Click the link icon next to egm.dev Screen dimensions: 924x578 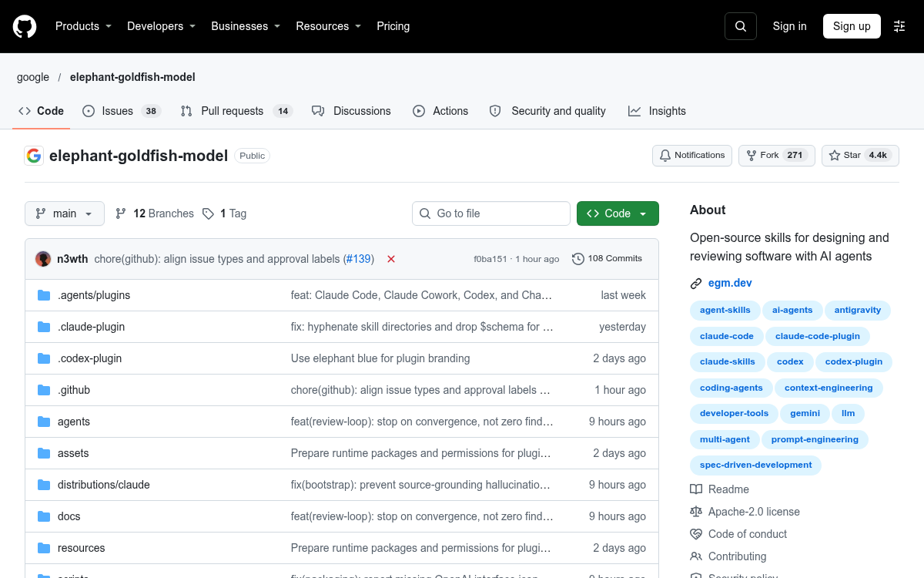point(696,283)
